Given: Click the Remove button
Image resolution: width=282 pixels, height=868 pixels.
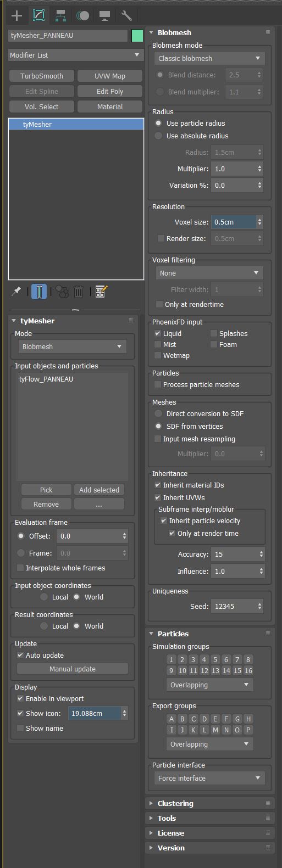Looking at the screenshot, I should pos(46,504).
